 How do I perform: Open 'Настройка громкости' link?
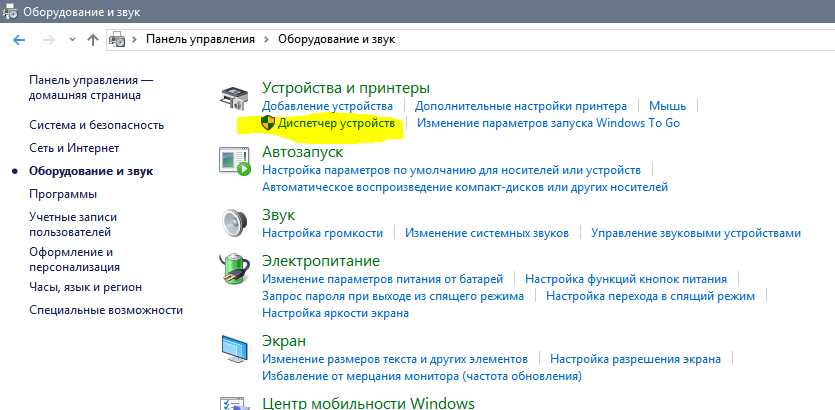pyautogui.click(x=322, y=232)
